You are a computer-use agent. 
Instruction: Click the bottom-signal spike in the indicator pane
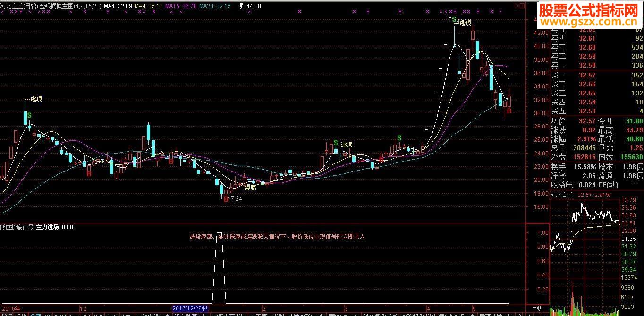point(219,267)
